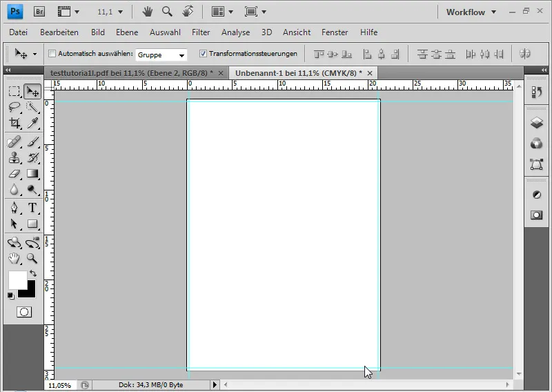552x392 pixels.
Task: Click the horizontal scrollbar right arrow
Action: [x=507, y=384]
